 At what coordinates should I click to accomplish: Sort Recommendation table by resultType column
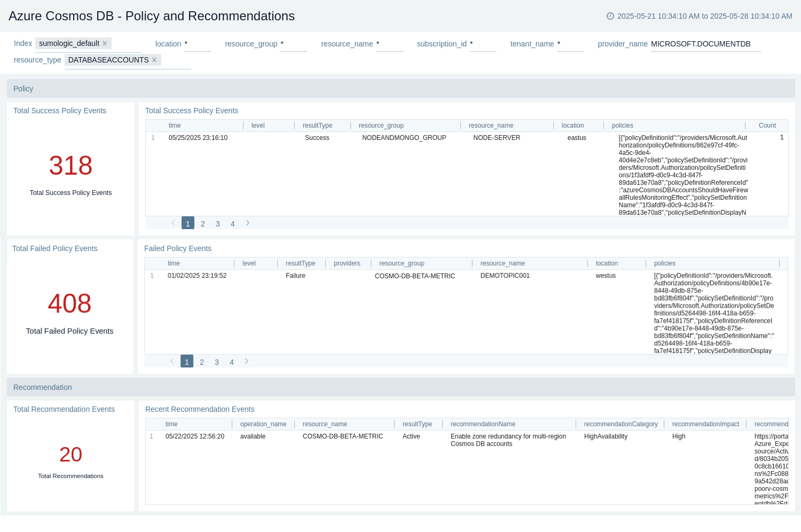pos(417,424)
